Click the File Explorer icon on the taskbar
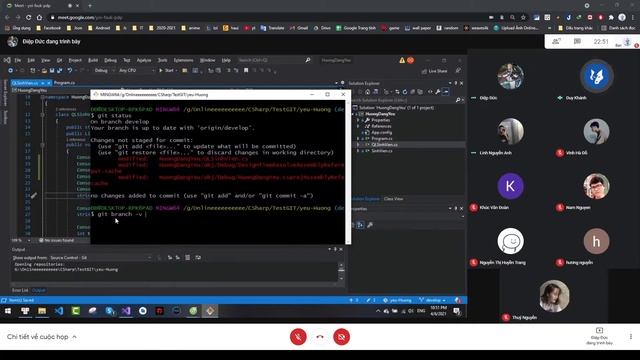This screenshot has height=360, width=640. (42, 311)
